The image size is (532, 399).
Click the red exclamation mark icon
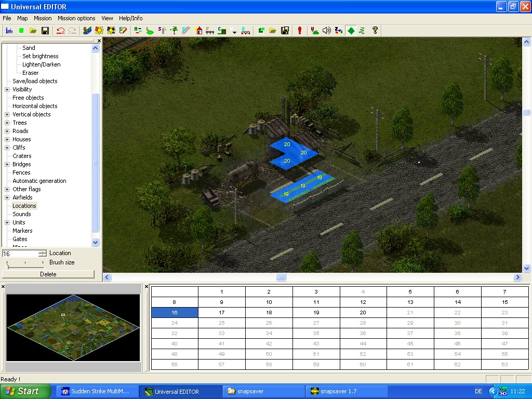tap(300, 31)
